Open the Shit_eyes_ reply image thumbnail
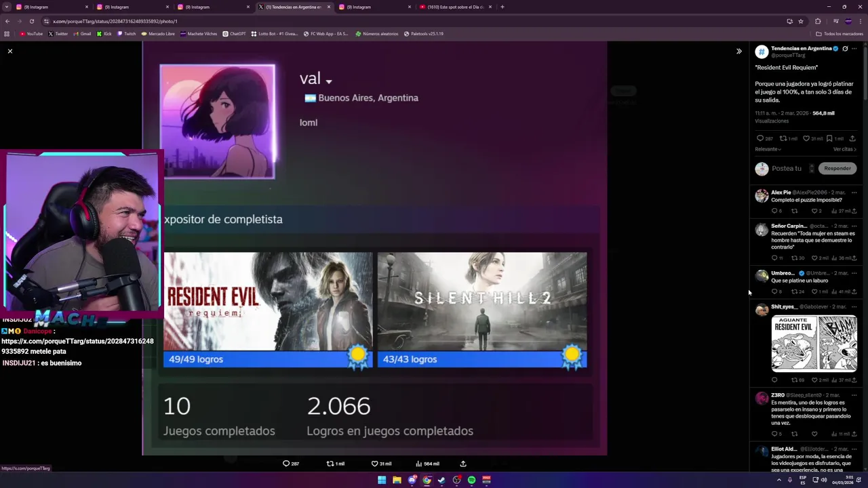The height and width of the screenshot is (488, 868). coord(814,344)
